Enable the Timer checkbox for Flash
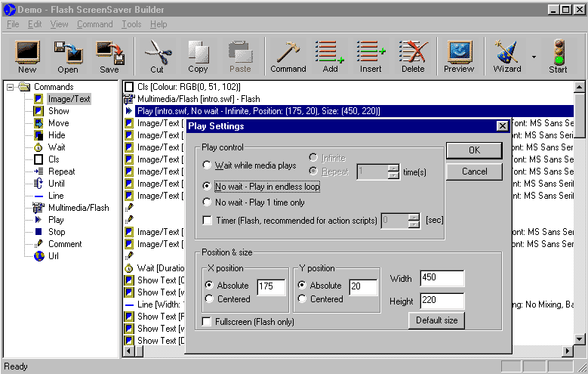 click(x=208, y=221)
